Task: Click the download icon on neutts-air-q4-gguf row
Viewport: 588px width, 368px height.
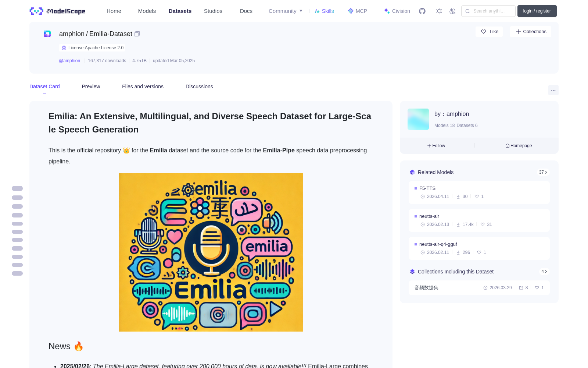Action: click(458, 252)
